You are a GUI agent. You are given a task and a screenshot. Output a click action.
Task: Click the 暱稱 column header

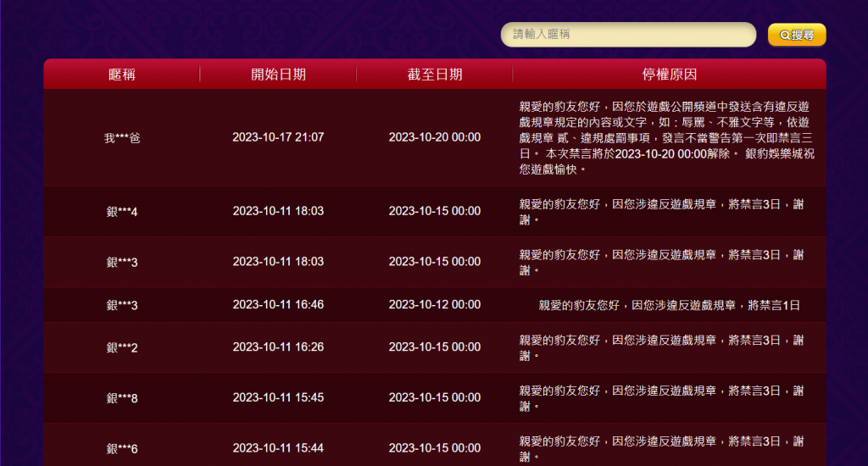[122, 75]
